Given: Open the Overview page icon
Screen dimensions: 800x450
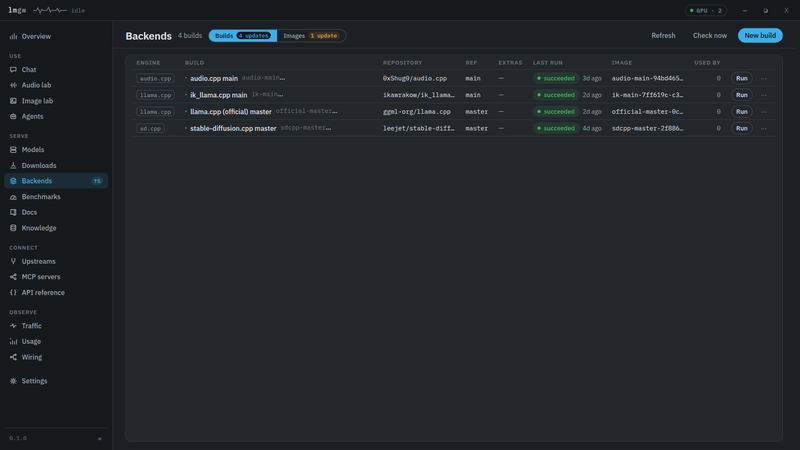Looking at the screenshot, I should tap(13, 36).
